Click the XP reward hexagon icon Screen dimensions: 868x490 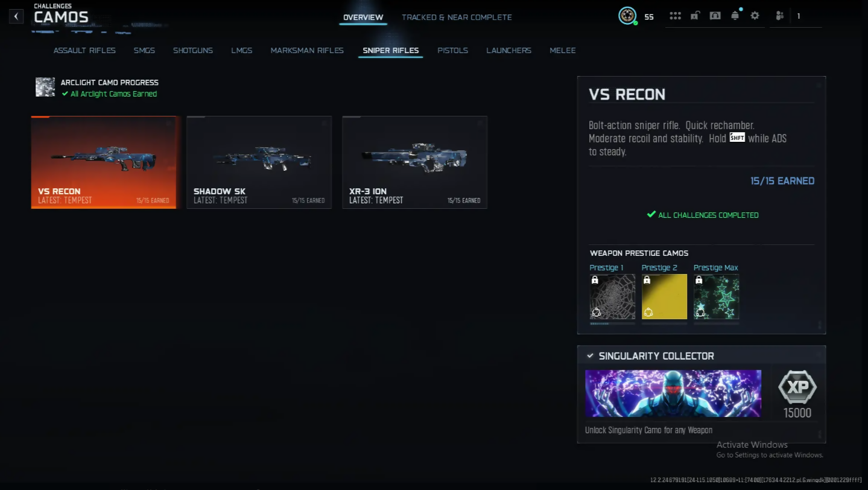coord(797,387)
